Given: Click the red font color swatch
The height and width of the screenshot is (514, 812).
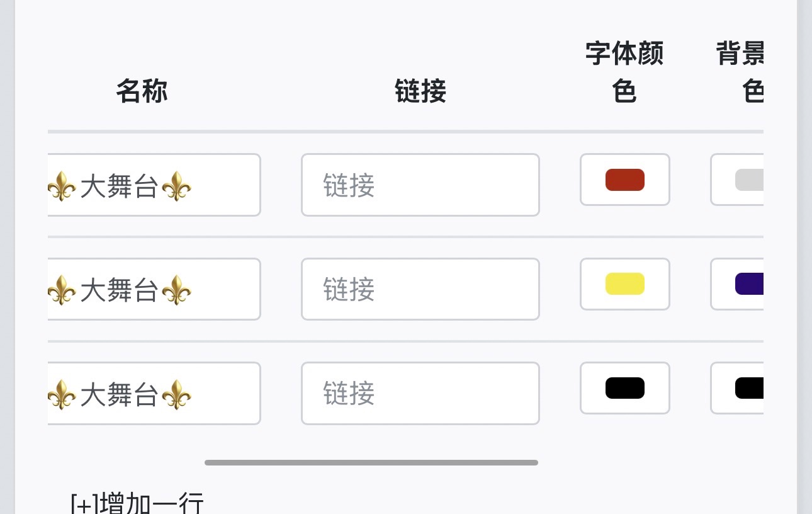Looking at the screenshot, I should tap(624, 180).
